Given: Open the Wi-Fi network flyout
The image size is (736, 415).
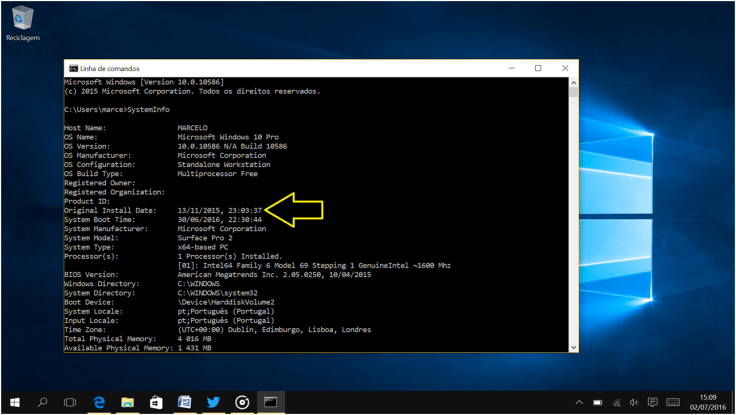Looking at the screenshot, I should coord(614,402).
